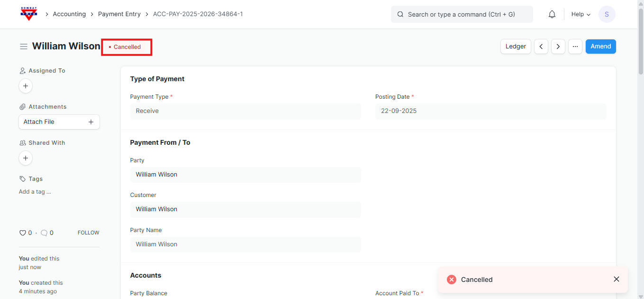Click the Amend button
The height and width of the screenshot is (299, 644).
coord(600,47)
